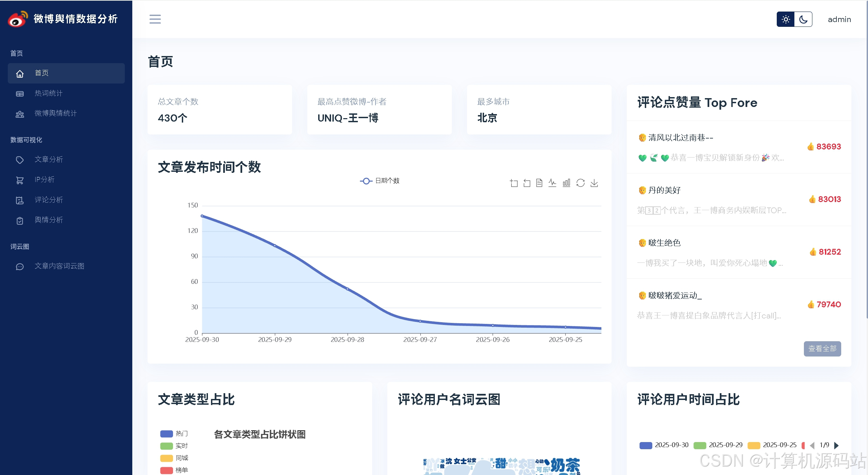868x475 pixels.
Task: Click 查看全部 button
Action: [x=822, y=349]
